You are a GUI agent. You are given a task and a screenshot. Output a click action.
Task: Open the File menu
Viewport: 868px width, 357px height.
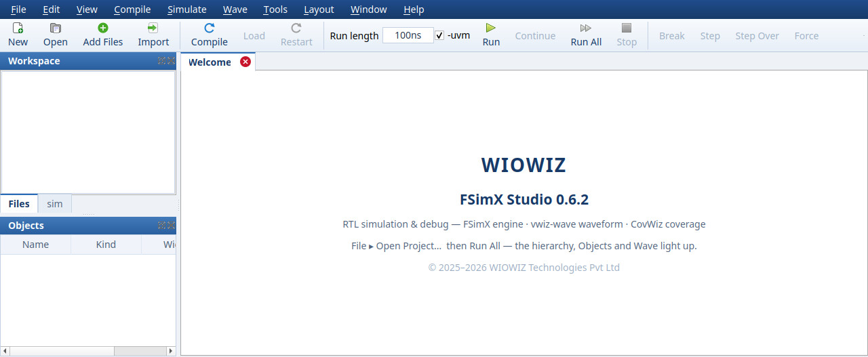click(18, 9)
